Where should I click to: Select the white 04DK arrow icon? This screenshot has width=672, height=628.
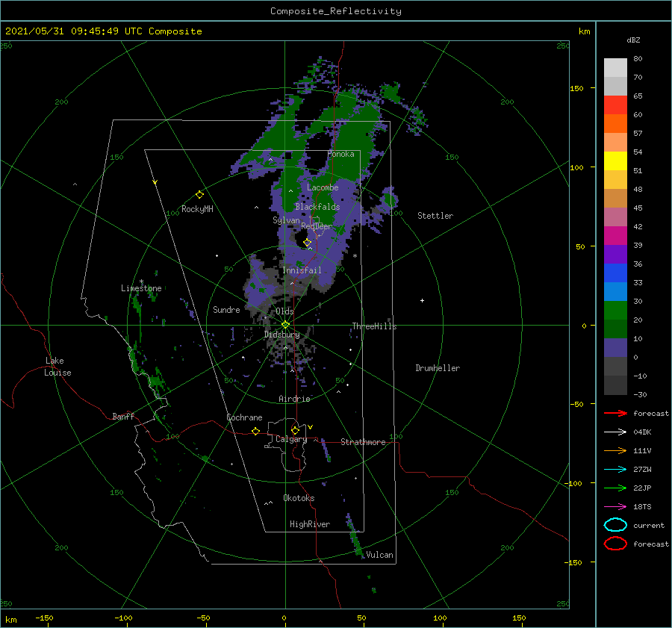[615, 432]
